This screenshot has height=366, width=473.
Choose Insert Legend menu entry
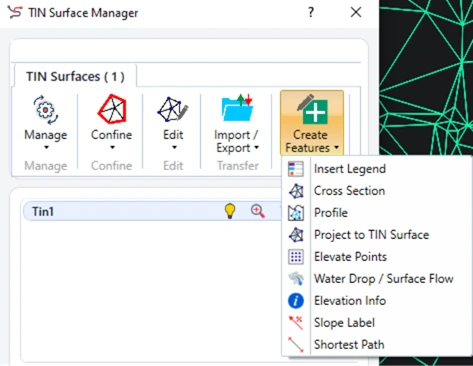coord(350,169)
